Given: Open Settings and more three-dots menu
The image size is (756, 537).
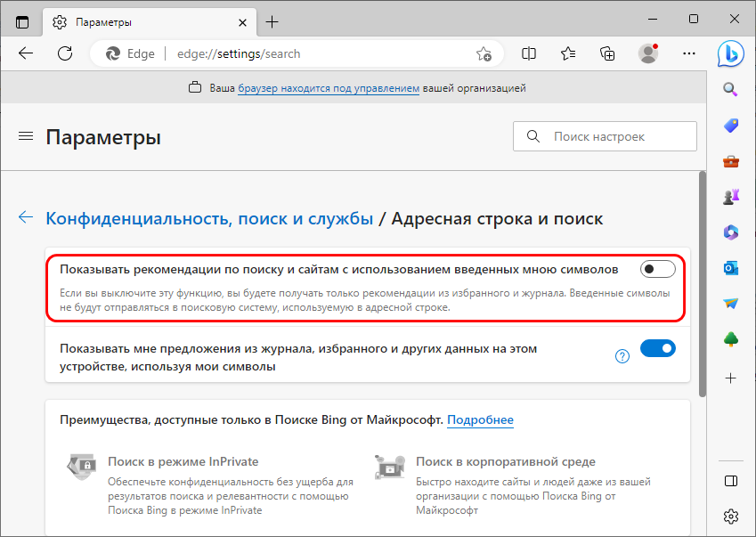Looking at the screenshot, I should (x=689, y=53).
